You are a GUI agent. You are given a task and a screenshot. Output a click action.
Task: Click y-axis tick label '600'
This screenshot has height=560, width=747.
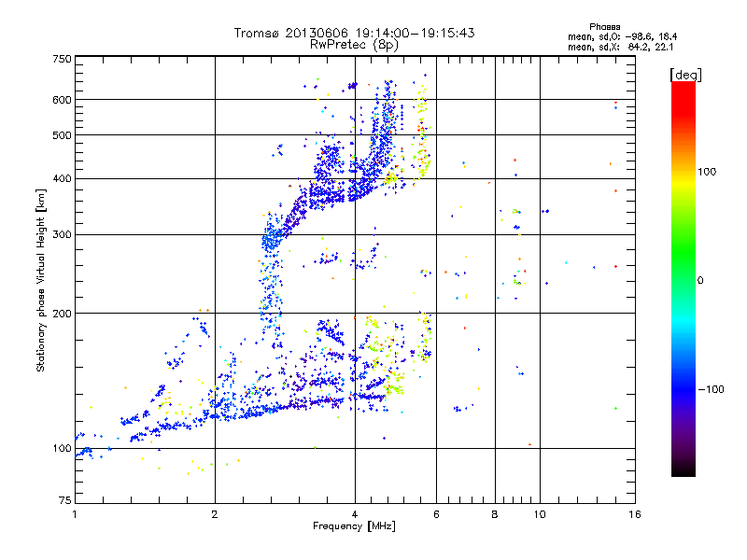62,100
